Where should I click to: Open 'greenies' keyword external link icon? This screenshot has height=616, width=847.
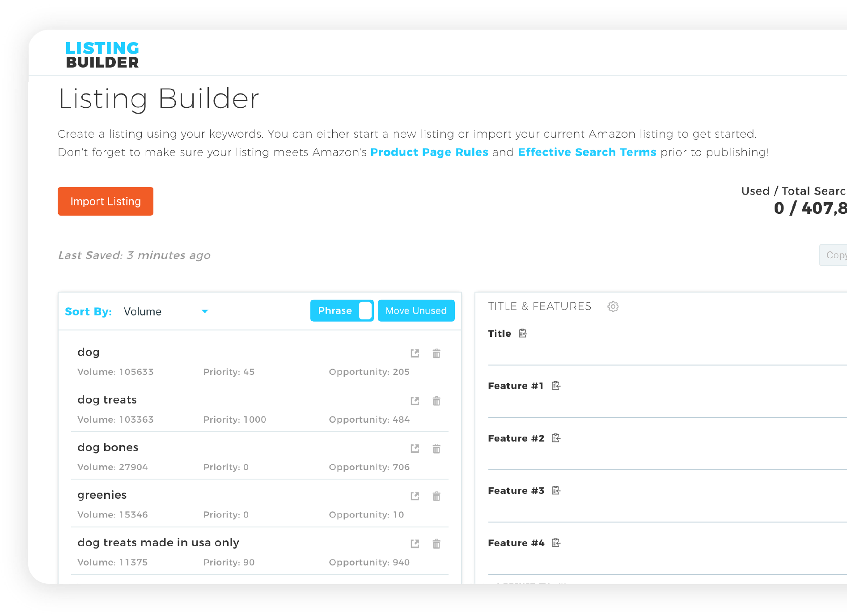[x=415, y=496]
